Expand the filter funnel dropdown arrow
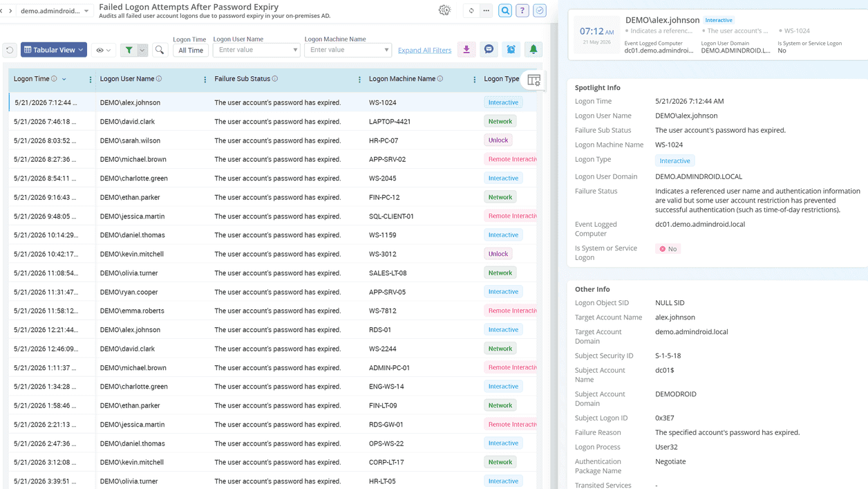The image size is (868, 489). click(x=142, y=50)
